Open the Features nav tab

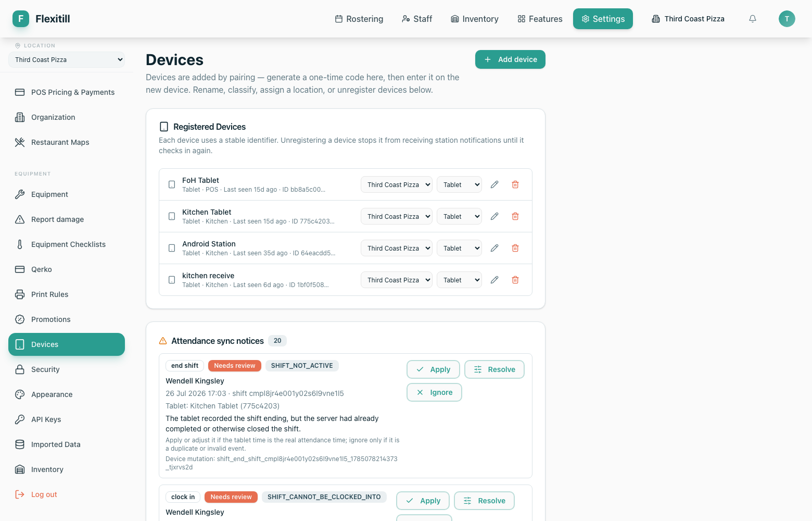[540, 19]
